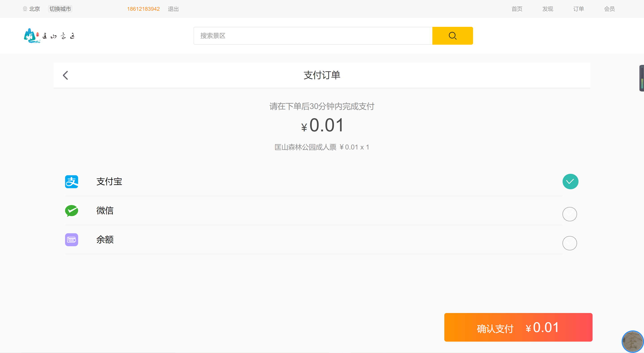The image size is (644, 353).
Task: Click the 匡山景区 site logo
Action: click(x=49, y=36)
